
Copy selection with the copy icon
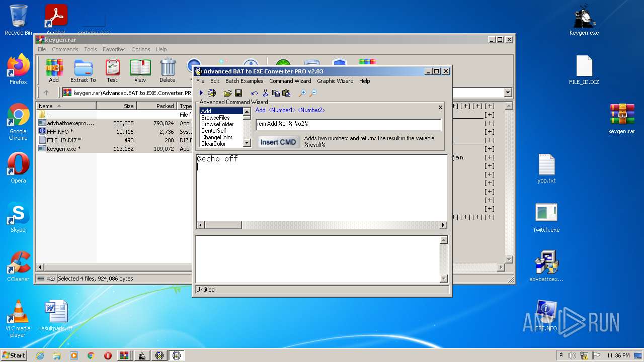click(276, 93)
